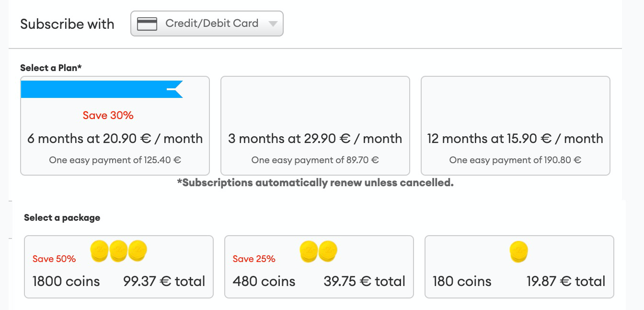Click the single coin stack icon
The height and width of the screenshot is (310, 644).
[x=518, y=252]
